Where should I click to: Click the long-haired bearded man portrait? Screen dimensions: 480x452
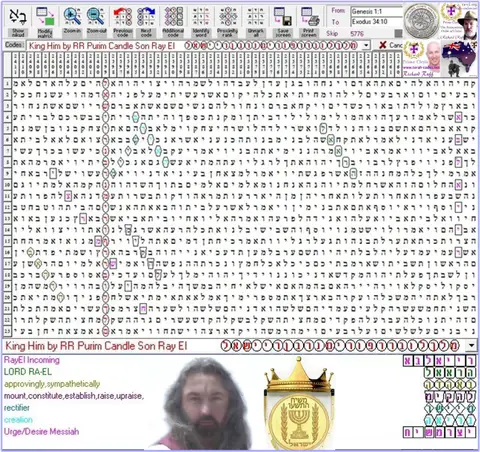coord(203,404)
